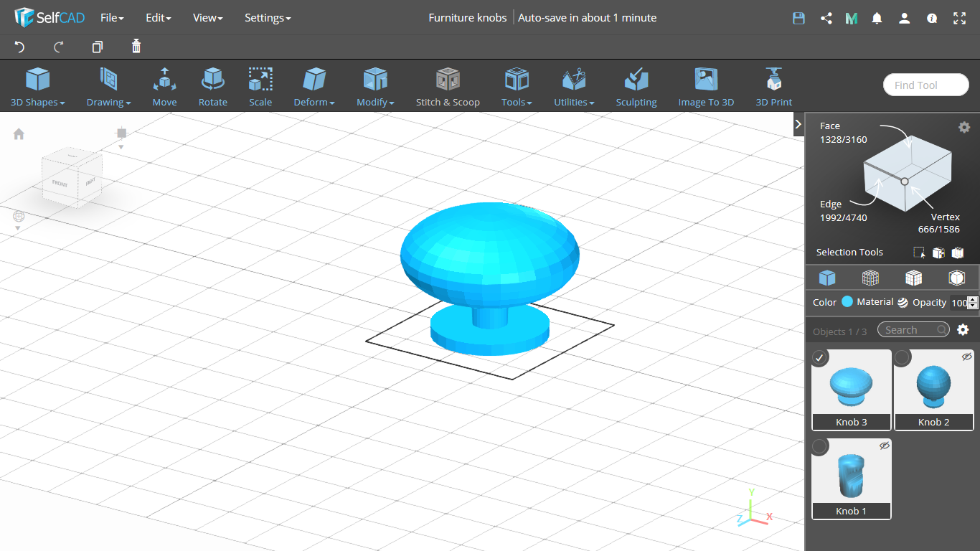This screenshot has width=980, height=551.
Task: Open the blue Color swatch
Action: click(x=847, y=302)
